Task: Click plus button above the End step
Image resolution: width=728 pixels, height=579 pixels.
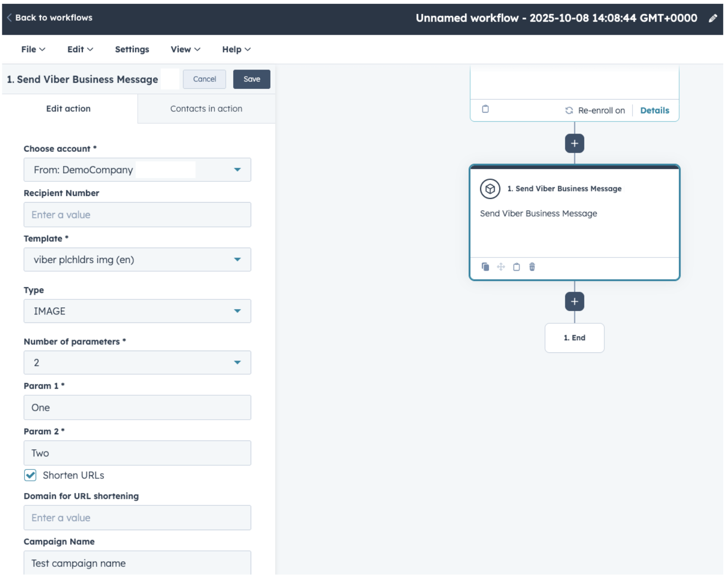Action: [x=574, y=302]
